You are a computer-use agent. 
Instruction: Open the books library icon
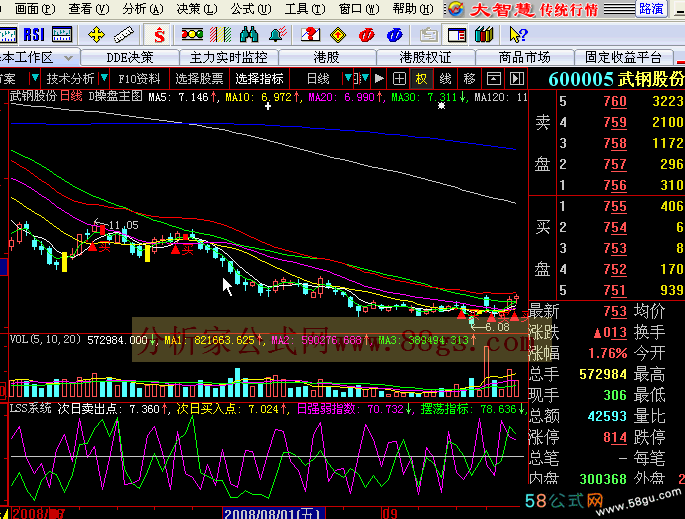click(484, 35)
